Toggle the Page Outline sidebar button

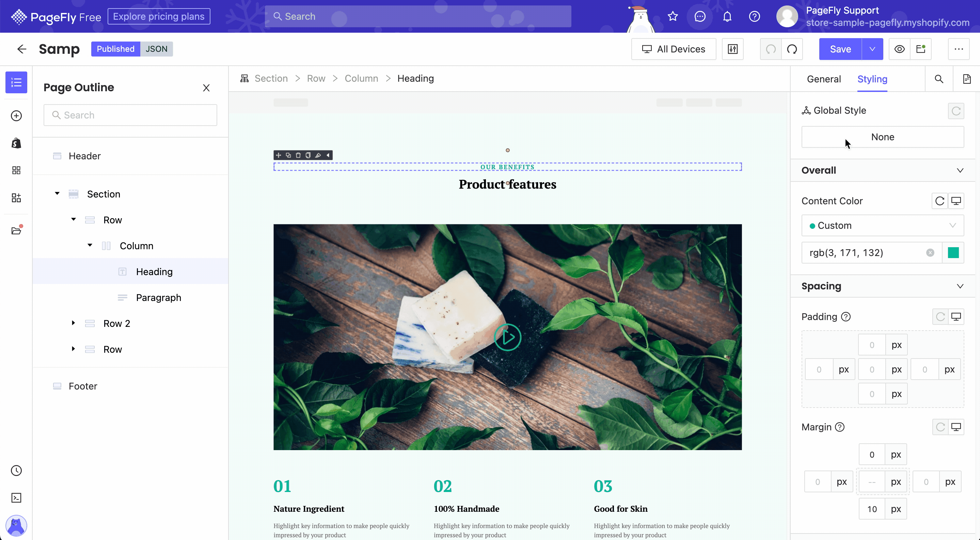coord(16,82)
